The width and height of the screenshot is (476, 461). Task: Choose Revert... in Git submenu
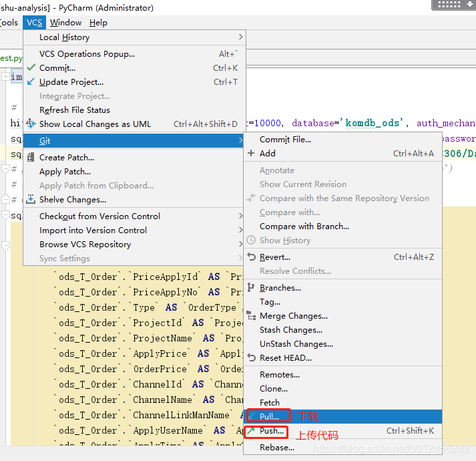click(342, 257)
